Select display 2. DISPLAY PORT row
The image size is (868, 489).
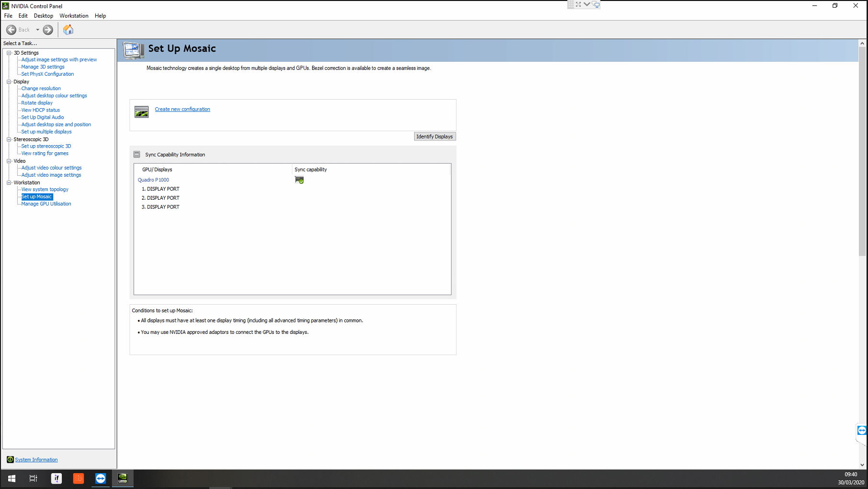[x=160, y=198]
